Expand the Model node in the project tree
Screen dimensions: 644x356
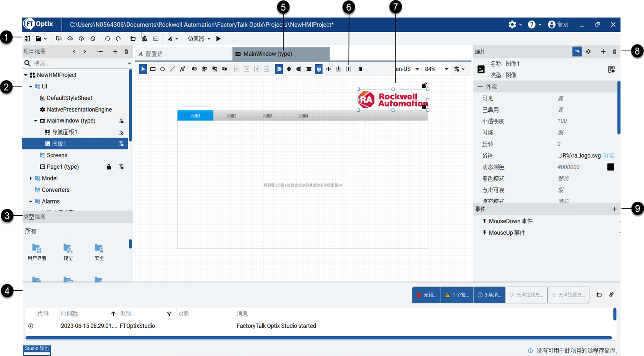click(x=30, y=178)
